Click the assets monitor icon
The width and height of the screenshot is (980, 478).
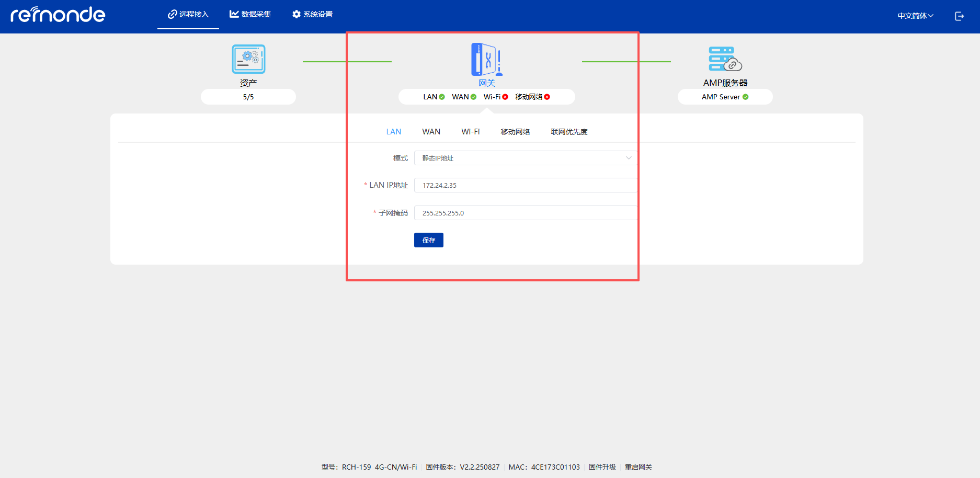248,59
